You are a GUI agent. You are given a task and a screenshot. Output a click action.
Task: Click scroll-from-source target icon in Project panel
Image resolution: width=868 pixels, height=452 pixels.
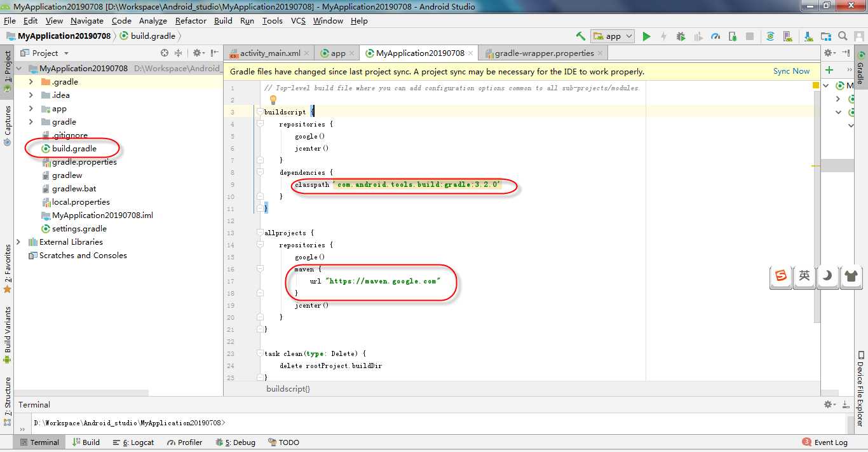click(165, 53)
